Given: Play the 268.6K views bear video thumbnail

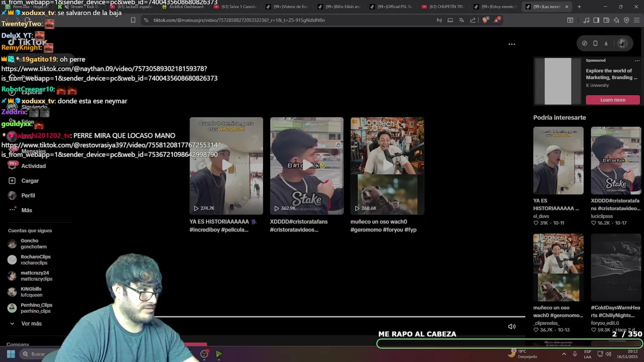Looking at the screenshot, I should (x=387, y=166).
